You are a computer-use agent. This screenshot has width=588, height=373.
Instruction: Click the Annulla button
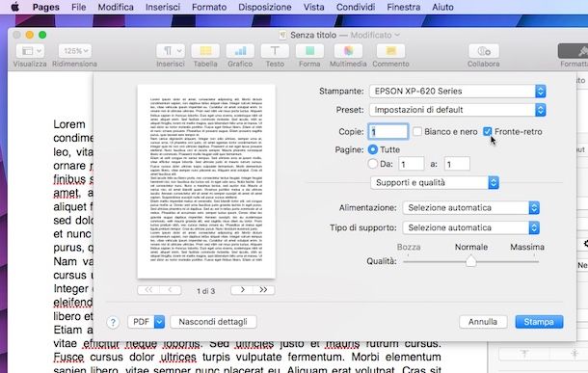point(483,322)
